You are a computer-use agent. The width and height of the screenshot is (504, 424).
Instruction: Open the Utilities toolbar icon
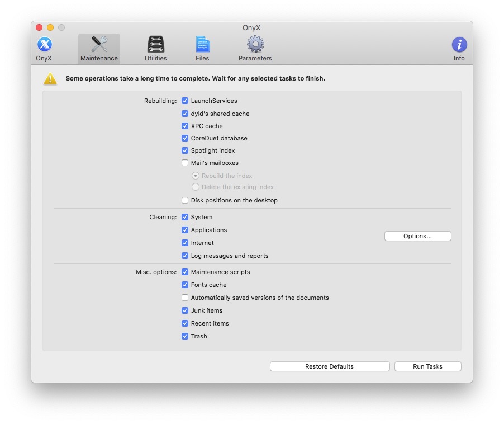coord(155,44)
